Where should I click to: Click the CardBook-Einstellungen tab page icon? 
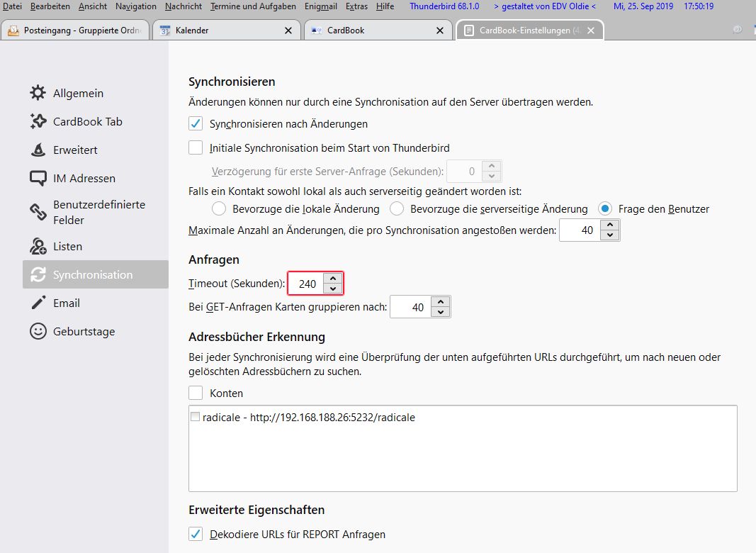pos(468,30)
